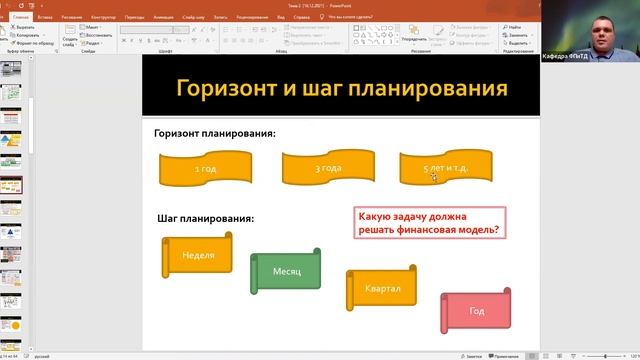The height and width of the screenshot is (360, 640).
Task: Click the '3 года' orange banner shape
Action: pyautogui.click(x=328, y=167)
